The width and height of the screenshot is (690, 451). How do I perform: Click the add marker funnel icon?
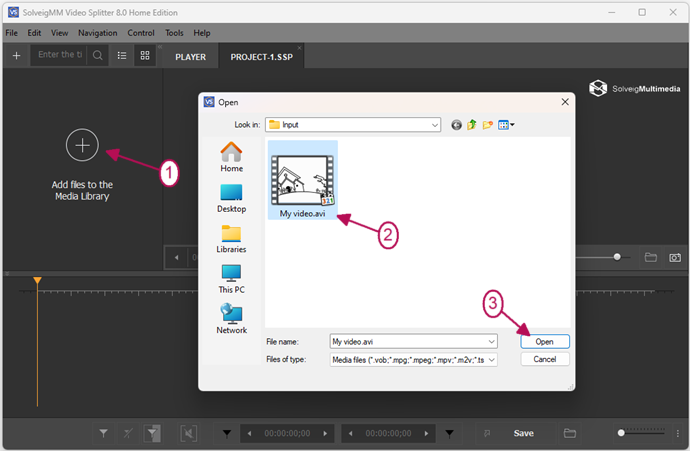pos(103,433)
